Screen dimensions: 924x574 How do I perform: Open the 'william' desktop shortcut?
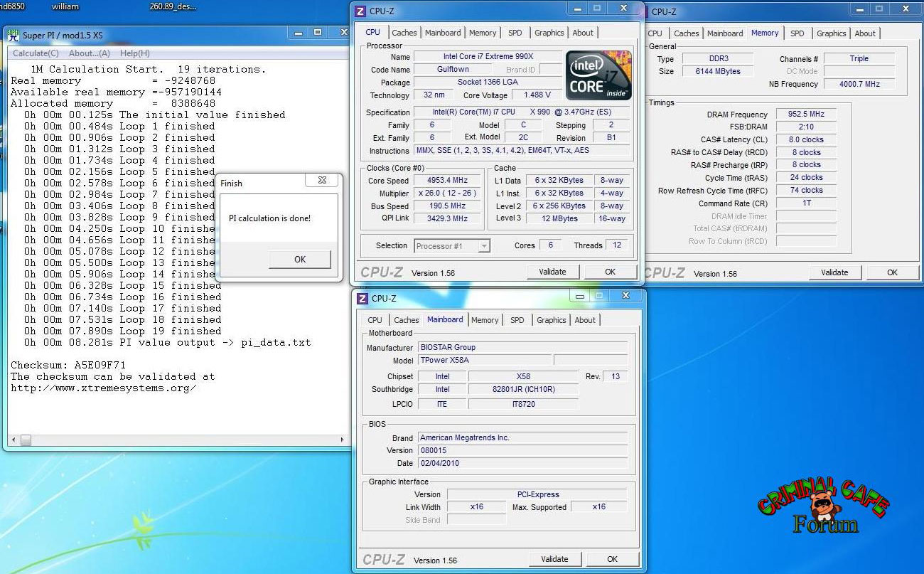point(65,6)
